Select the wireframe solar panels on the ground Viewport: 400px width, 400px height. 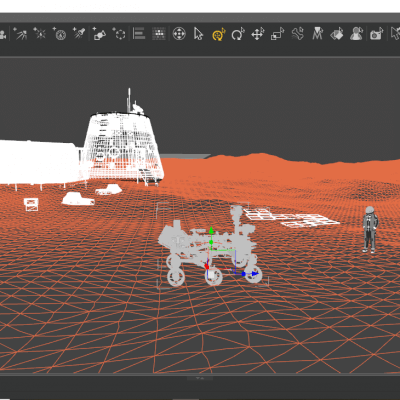click(x=291, y=218)
